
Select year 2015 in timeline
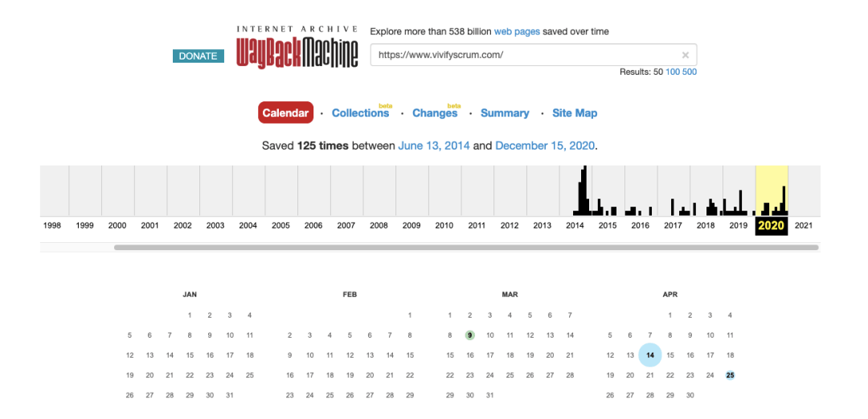[608, 225]
